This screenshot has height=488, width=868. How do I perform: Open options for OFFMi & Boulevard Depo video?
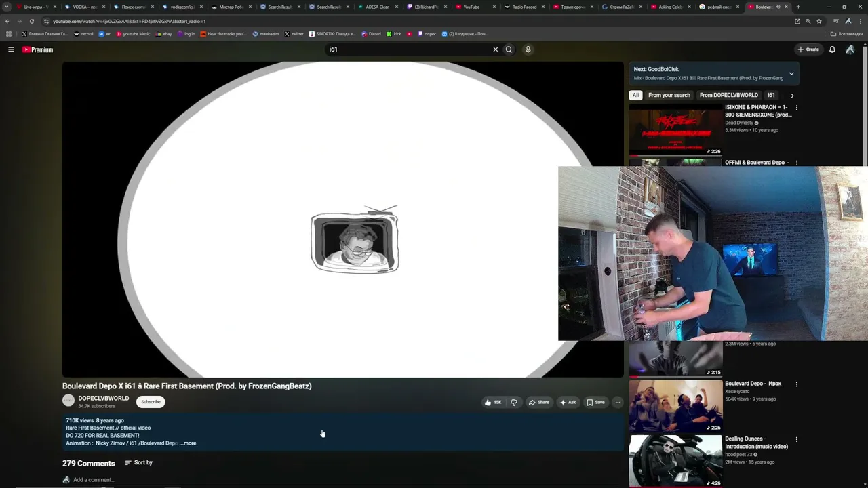797,163
